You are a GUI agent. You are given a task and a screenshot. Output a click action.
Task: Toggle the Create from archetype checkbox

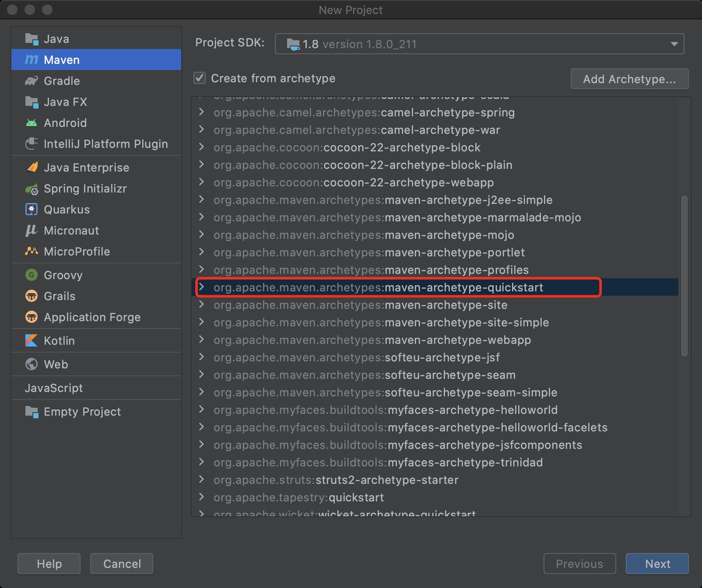pos(200,78)
